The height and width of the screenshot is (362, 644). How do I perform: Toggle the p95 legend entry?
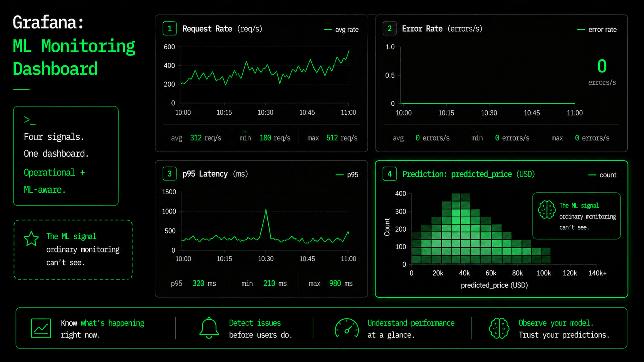click(347, 175)
